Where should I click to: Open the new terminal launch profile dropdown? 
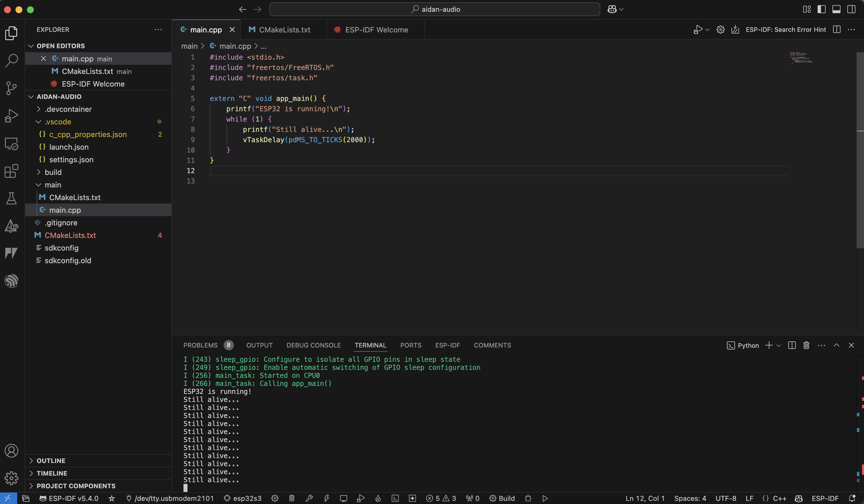tap(779, 345)
